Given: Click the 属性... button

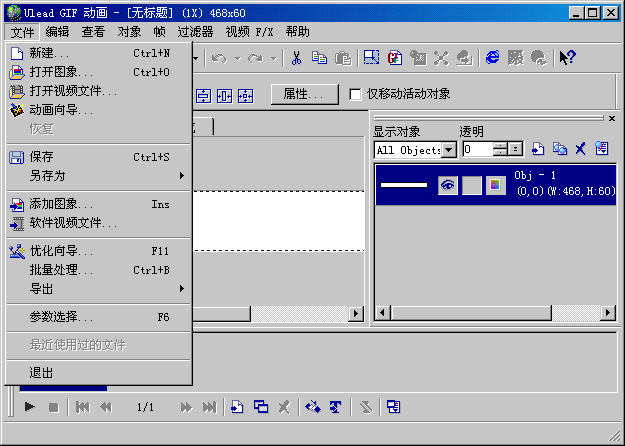Looking at the screenshot, I should click(305, 94).
